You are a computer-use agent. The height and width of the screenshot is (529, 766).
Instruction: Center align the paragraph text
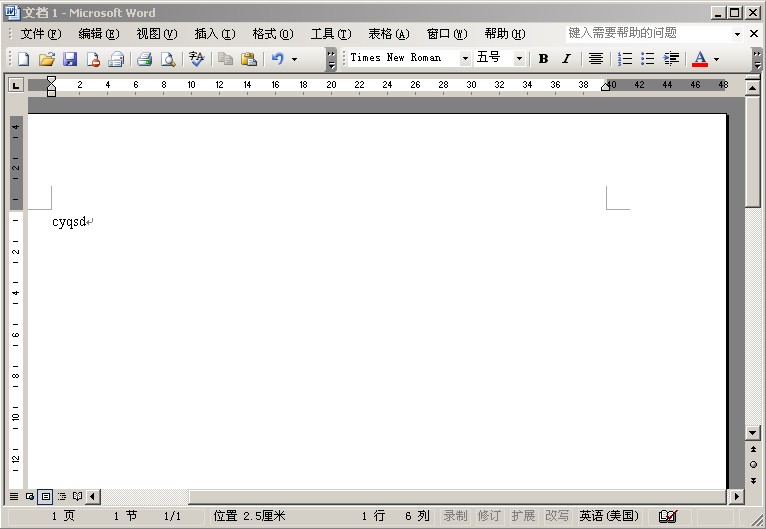[x=596, y=59]
